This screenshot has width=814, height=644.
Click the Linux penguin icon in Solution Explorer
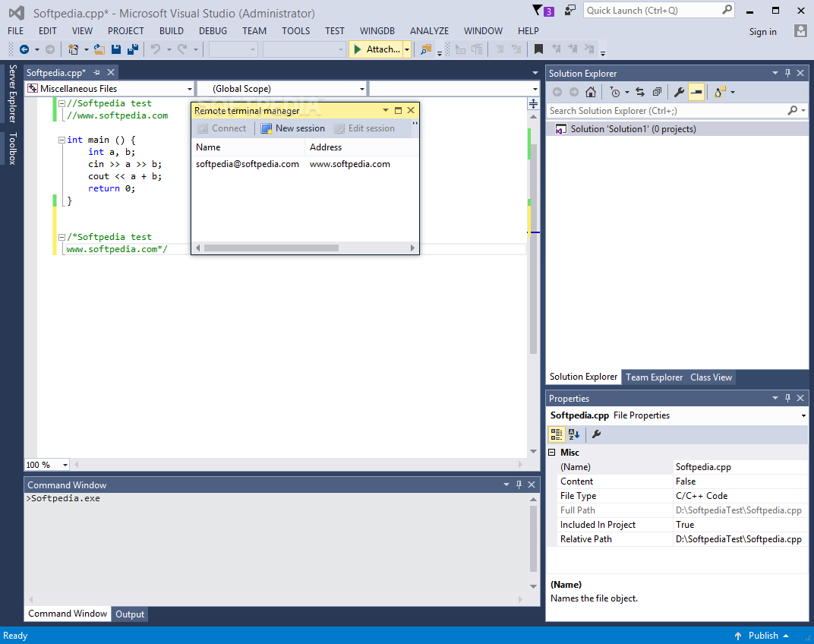720,92
